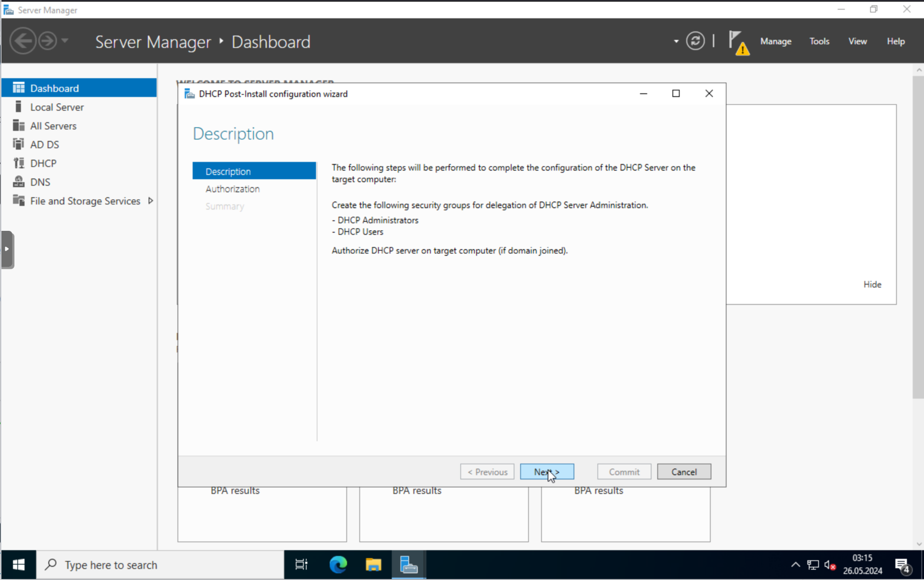Expand the collapsed side panel handle
The image size is (924, 580).
tap(7, 249)
